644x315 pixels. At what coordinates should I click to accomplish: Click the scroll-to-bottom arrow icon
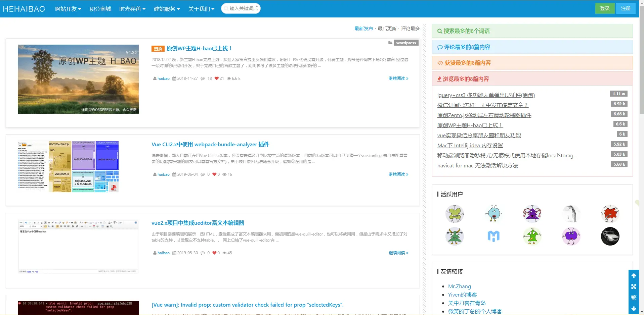(634, 308)
